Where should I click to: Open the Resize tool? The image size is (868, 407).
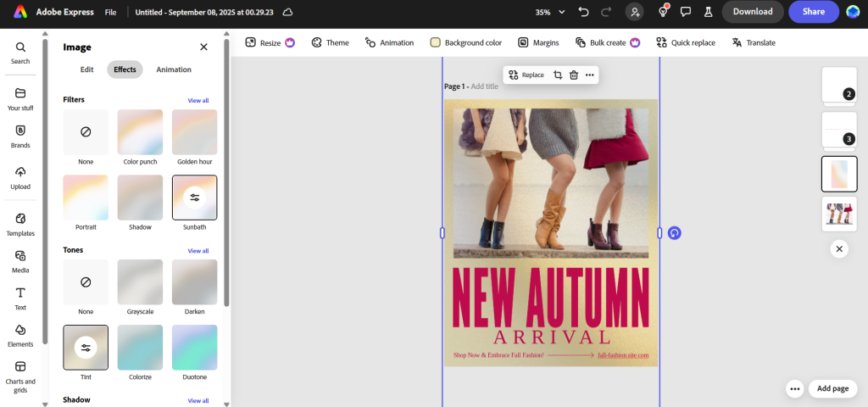click(270, 42)
